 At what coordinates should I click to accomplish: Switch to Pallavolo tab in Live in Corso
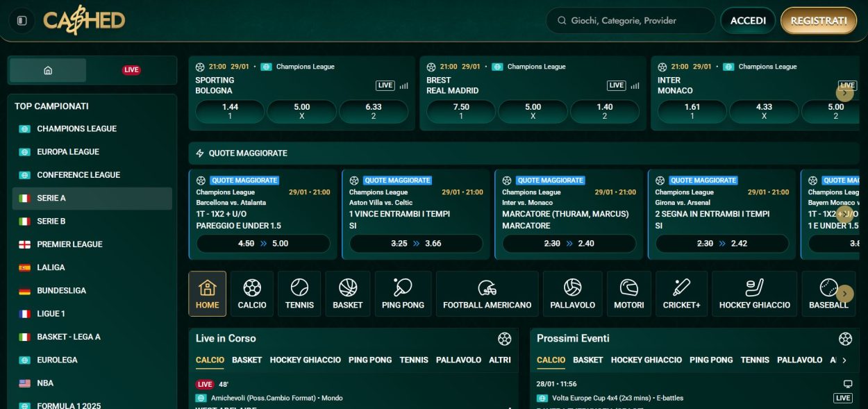458,360
